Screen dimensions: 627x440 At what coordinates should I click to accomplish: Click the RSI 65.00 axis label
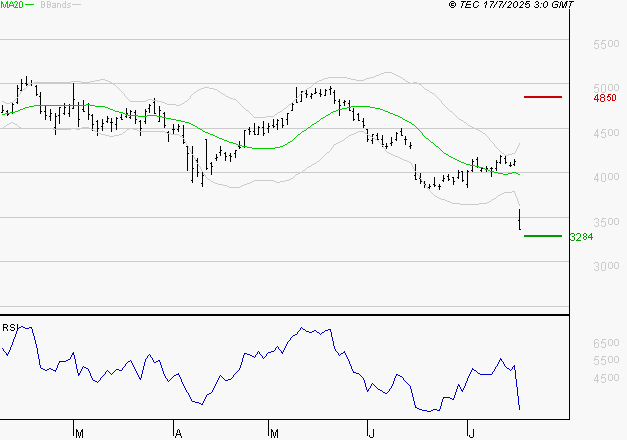606,344
